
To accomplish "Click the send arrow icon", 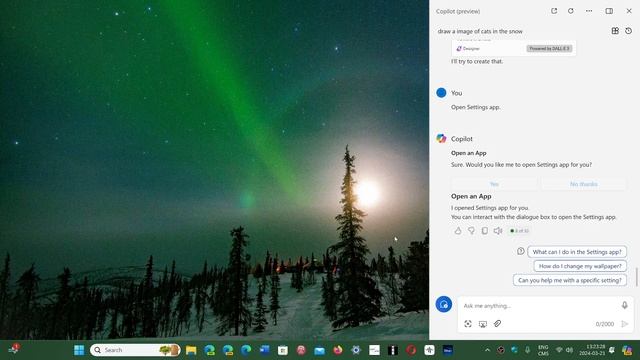I will pyautogui.click(x=624, y=324).
